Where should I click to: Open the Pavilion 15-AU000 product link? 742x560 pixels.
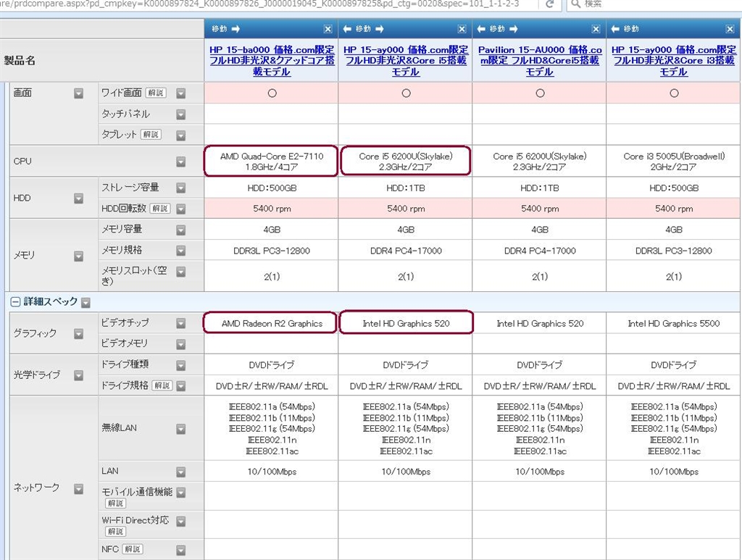coord(539,61)
